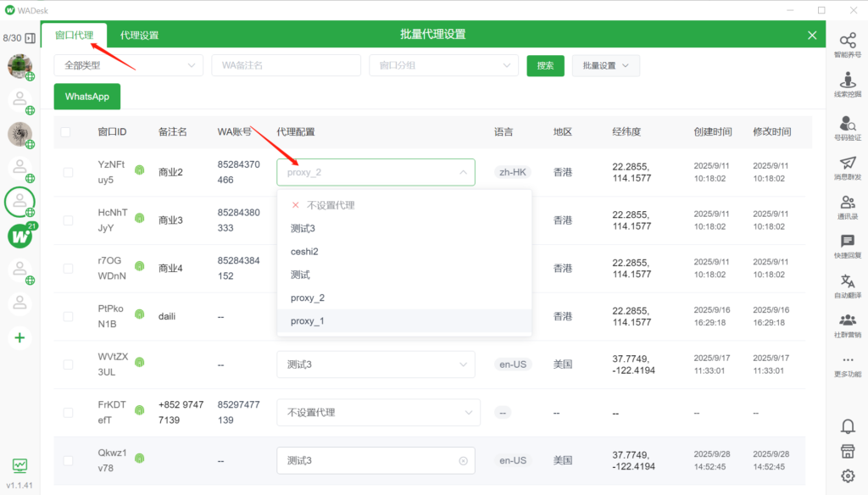This screenshot has width=868, height=495.
Task: Click into the WA备注名 input field
Action: pos(286,65)
